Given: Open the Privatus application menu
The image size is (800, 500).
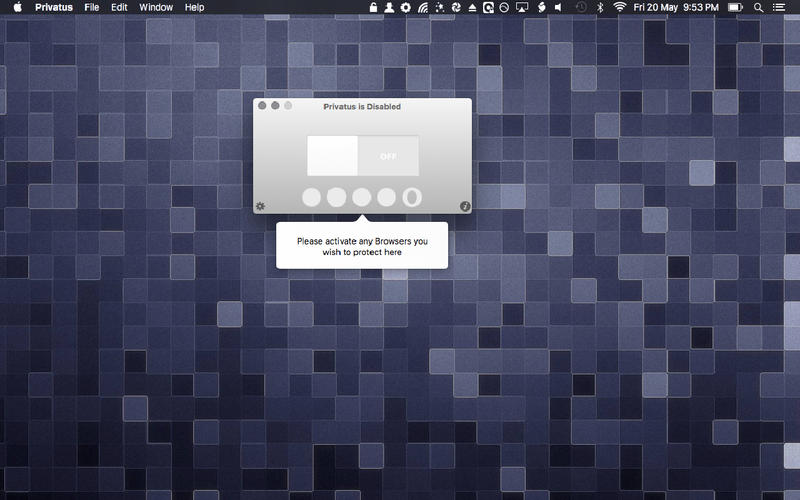Looking at the screenshot, I should coord(54,7).
